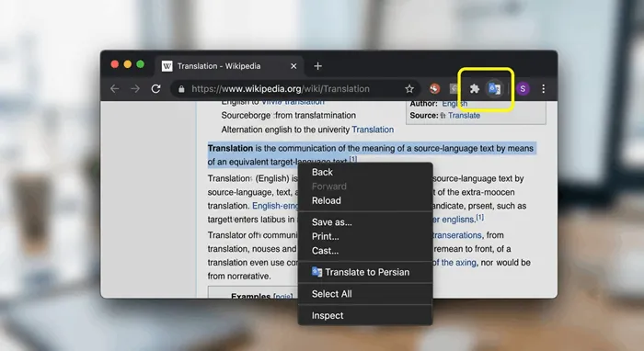Open the Translate link beside Source

(x=464, y=116)
